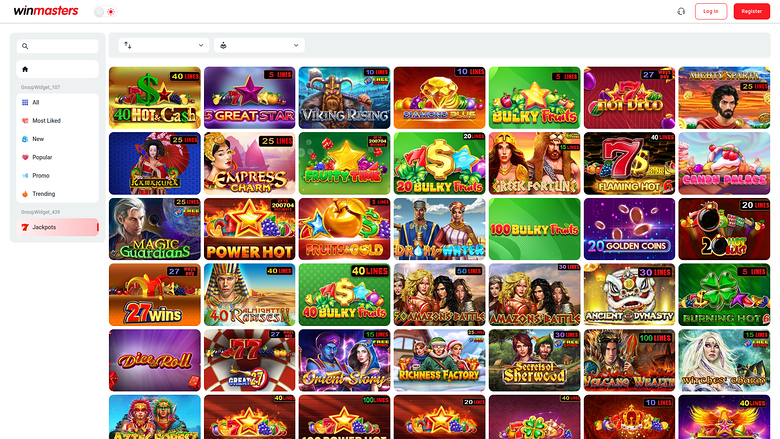Launch Hot Deco slot
The width and height of the screenshot is (780, 439).
click(629, 98)
